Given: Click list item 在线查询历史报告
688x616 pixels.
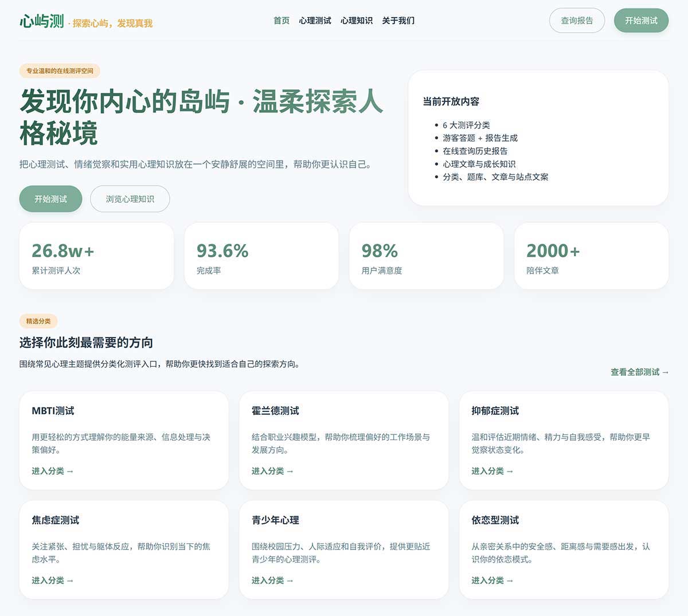Looking at the screenshot, I should (x=475, y=151).
